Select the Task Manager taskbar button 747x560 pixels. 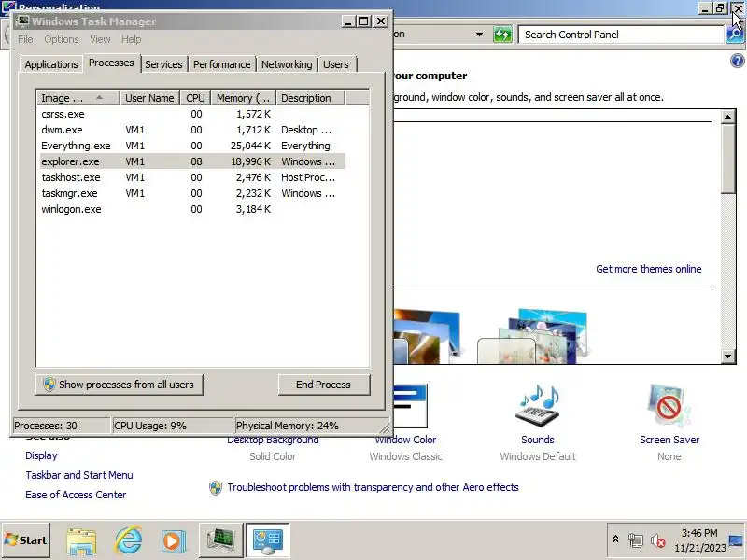point(221,540)
